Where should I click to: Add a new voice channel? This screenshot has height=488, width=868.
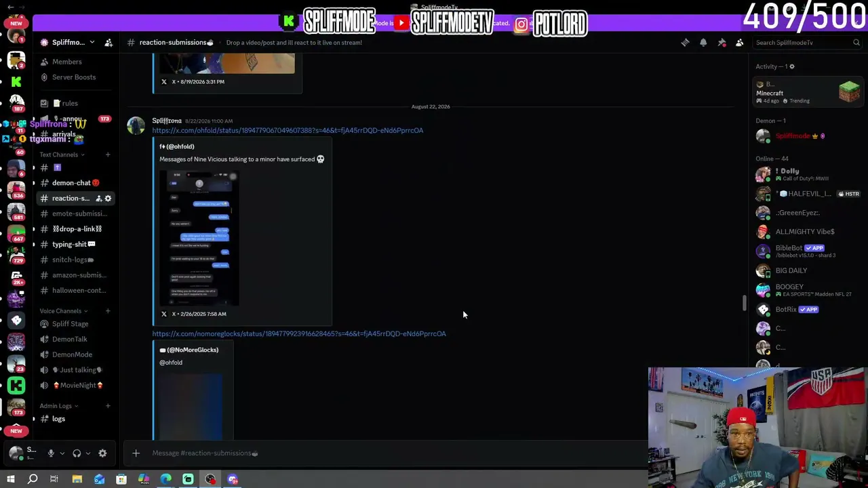(x=108, y=311)
